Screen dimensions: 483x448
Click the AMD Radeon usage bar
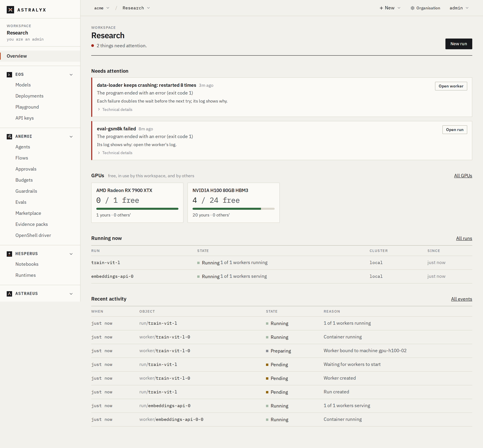coord(137,209)
